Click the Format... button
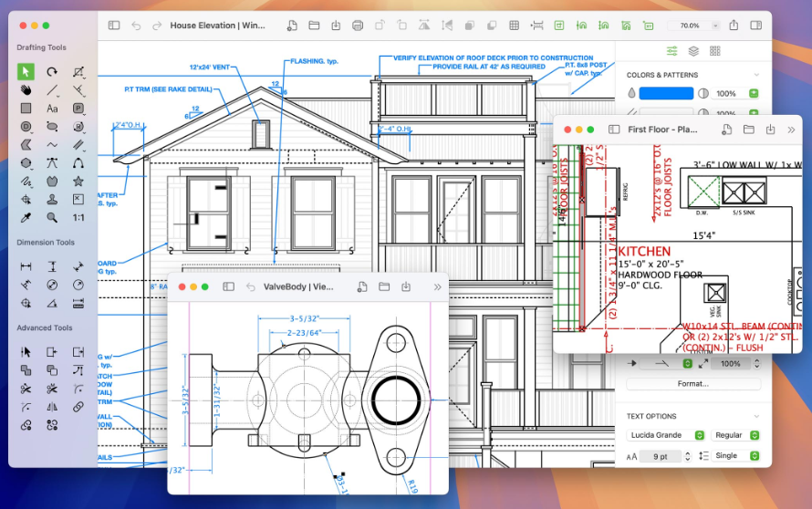Image resolution: width=812 pixels, height=509 pixels. (693, 384)
